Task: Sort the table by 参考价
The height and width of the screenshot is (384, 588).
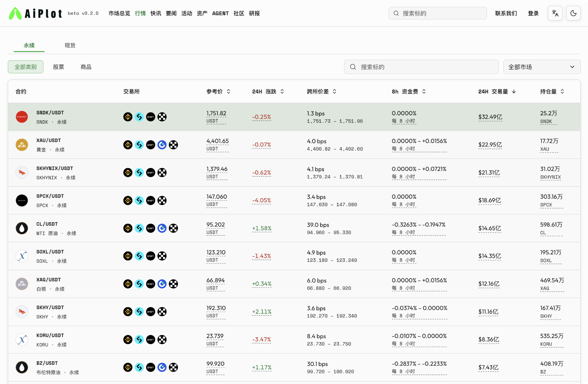Action: tap(218, 91)
